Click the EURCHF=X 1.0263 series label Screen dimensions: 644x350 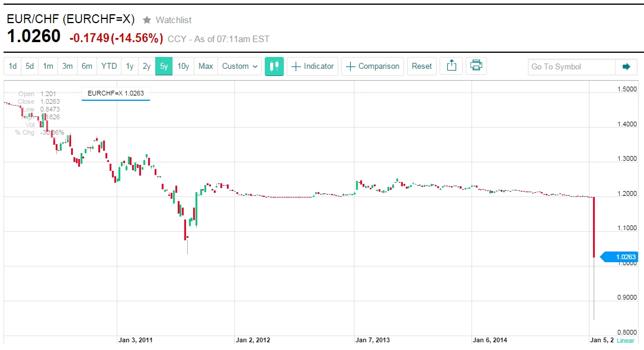point(116,93)
